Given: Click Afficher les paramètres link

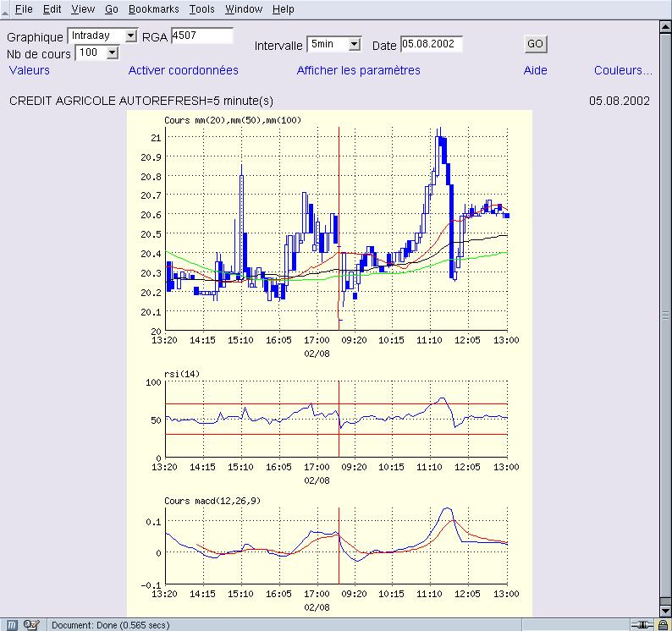Looking at the screenshot, I should click(358, 70).
